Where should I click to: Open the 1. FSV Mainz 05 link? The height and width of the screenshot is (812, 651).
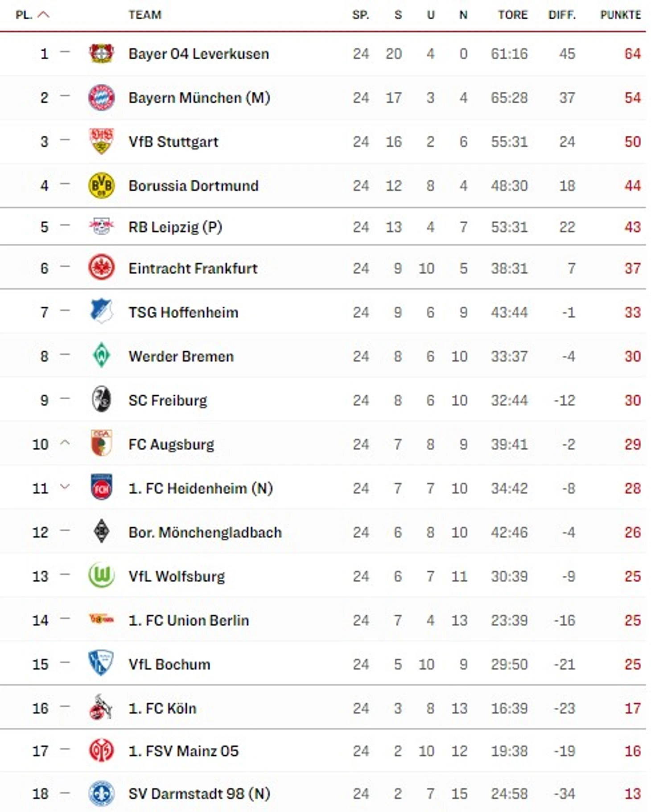[x=183, y=751]
